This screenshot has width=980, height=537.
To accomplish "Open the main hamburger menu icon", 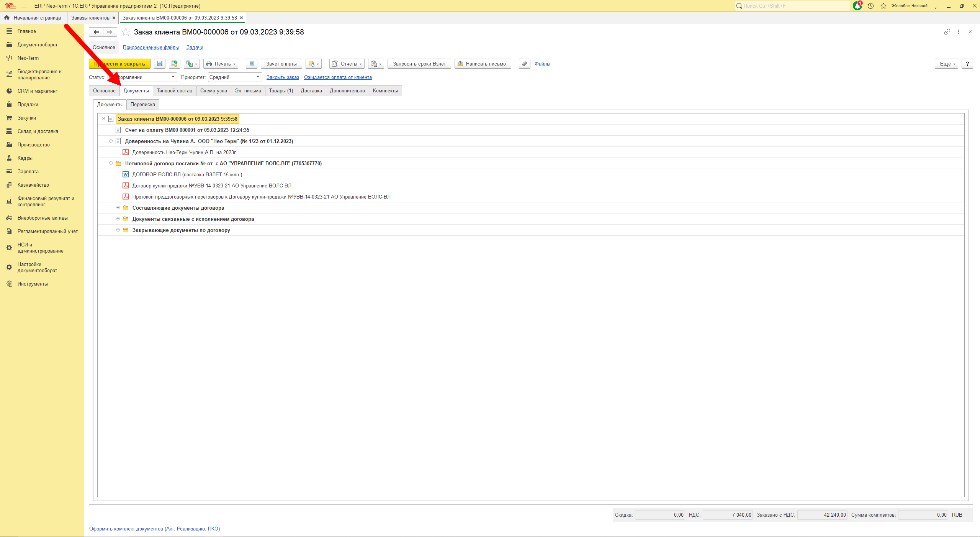I will pos(24,6).
